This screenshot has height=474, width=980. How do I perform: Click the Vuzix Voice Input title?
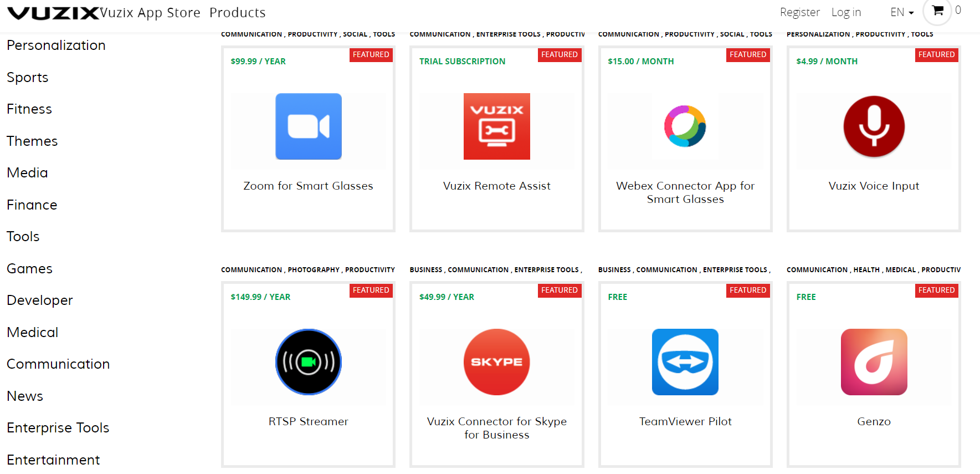point(874,186)
